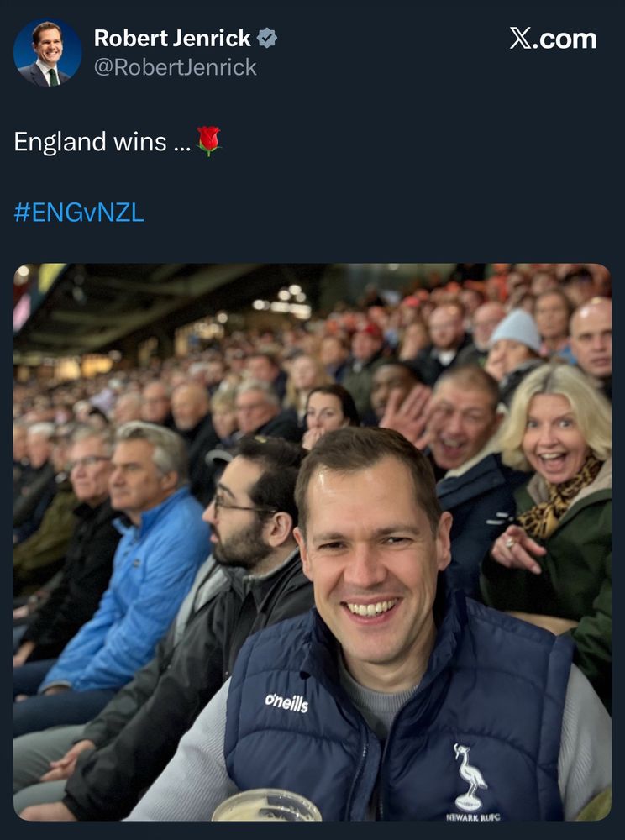
Task: Select the "England wins ..." tweet text
Action: tap(102, 142)
